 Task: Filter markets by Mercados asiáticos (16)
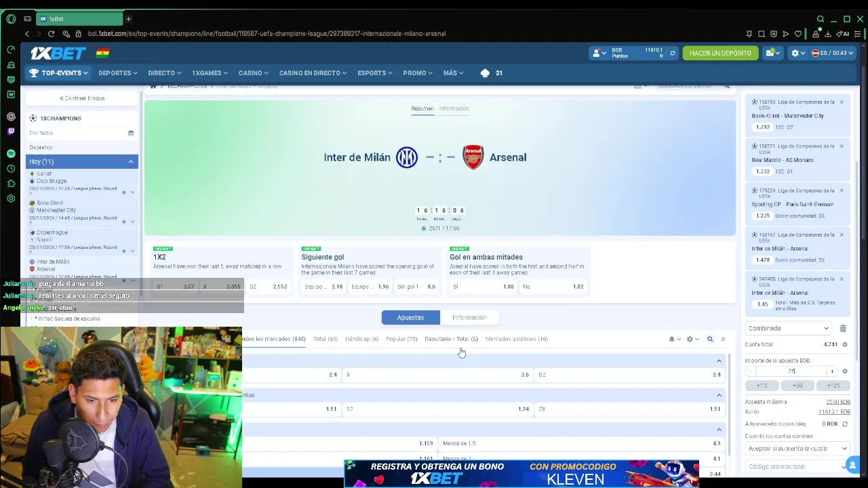click(517, 339)
